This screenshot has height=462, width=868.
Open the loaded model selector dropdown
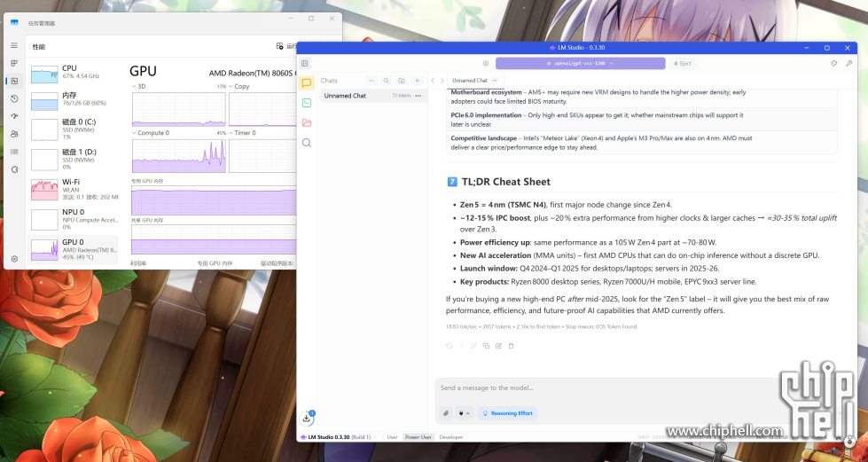coord(580,63)
